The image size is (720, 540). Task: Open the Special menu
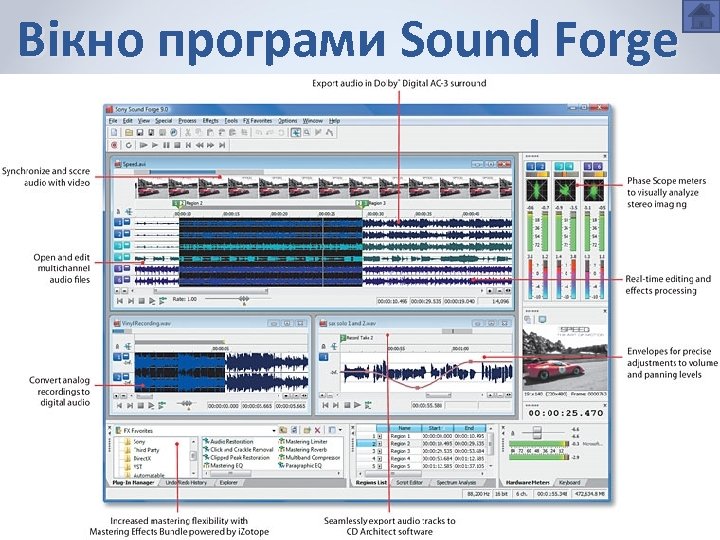[163, 121]
